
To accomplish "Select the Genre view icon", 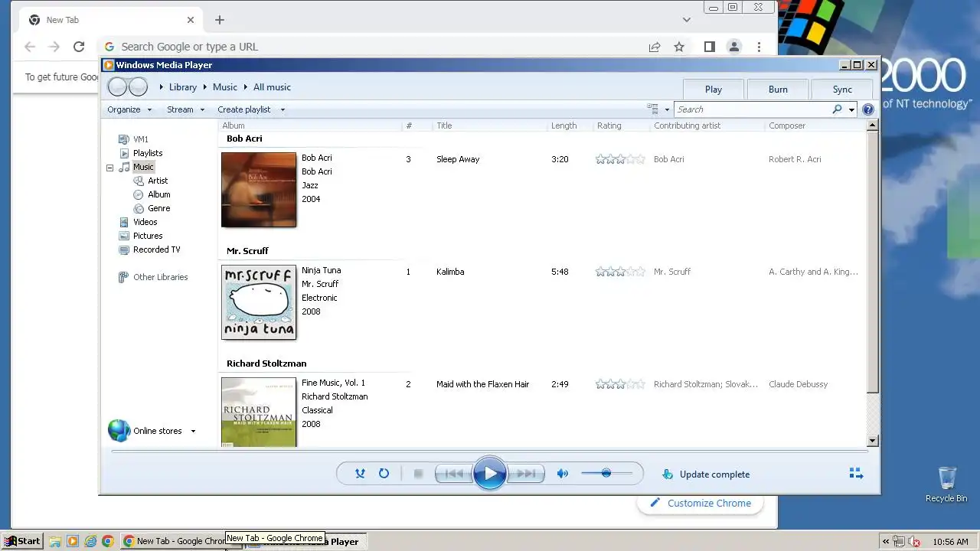I will (139, 208).
